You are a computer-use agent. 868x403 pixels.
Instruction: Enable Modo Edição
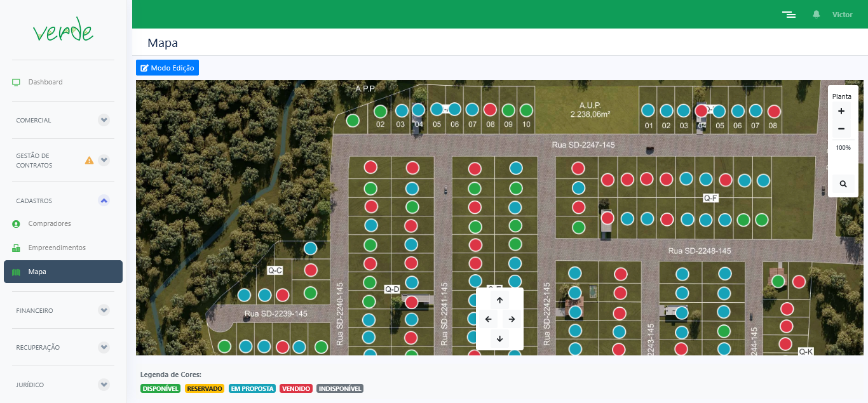(x=167, y=67)
